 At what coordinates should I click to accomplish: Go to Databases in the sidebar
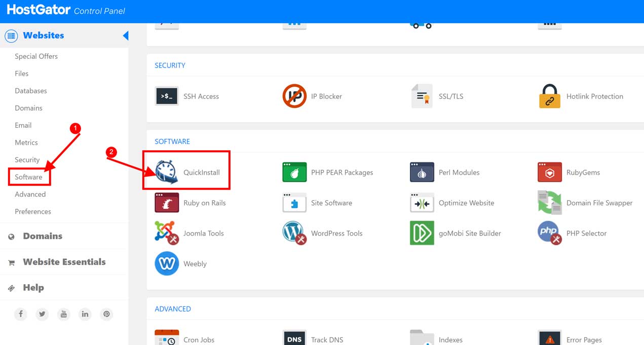coord(31,91)
